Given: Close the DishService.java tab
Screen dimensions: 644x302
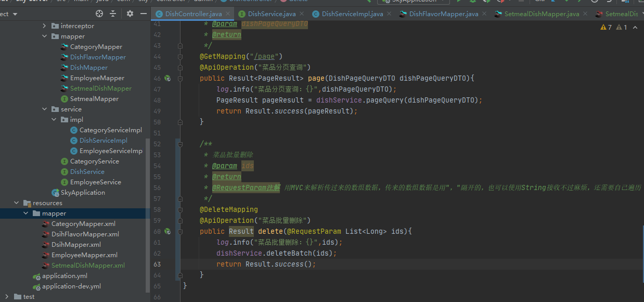Looking at the screenshot, I should click(302, 14).
